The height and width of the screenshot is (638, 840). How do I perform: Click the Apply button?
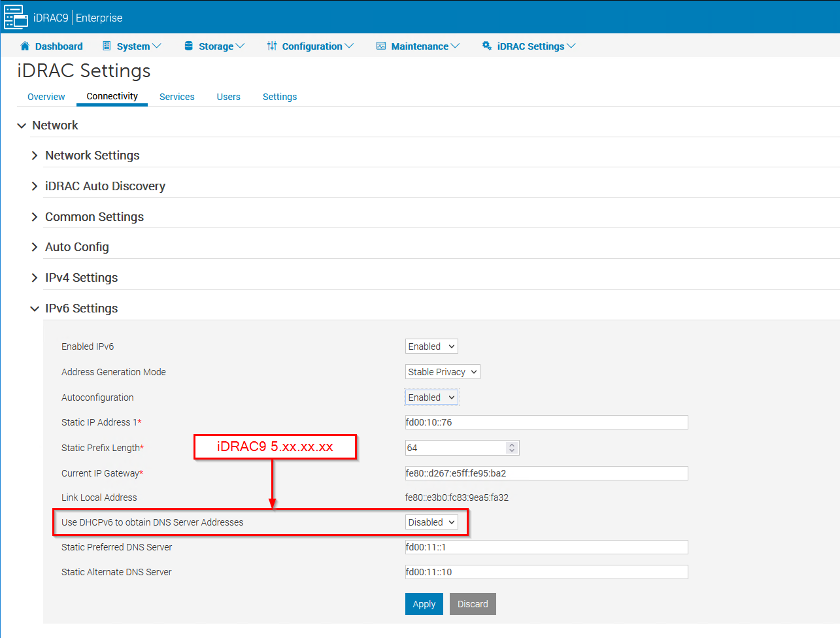coord(424,603)
